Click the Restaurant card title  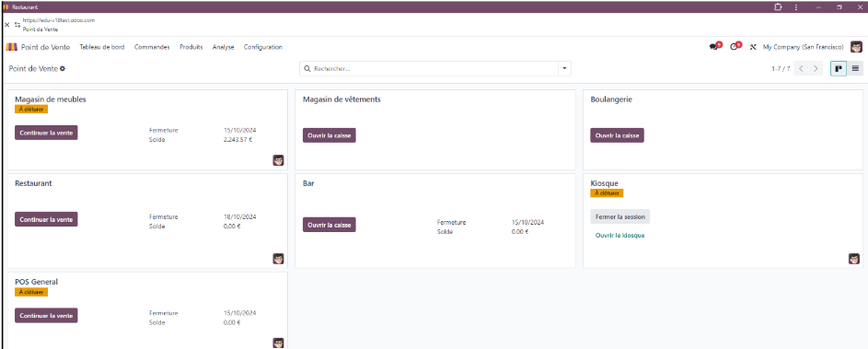pos(33,183)
